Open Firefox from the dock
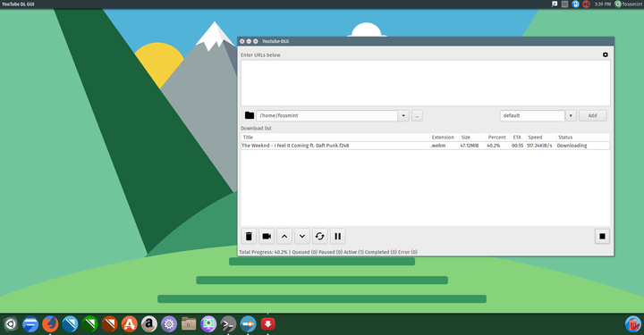Image resolution: width=644 pixels, height=335 pixels. pos(50,324)
